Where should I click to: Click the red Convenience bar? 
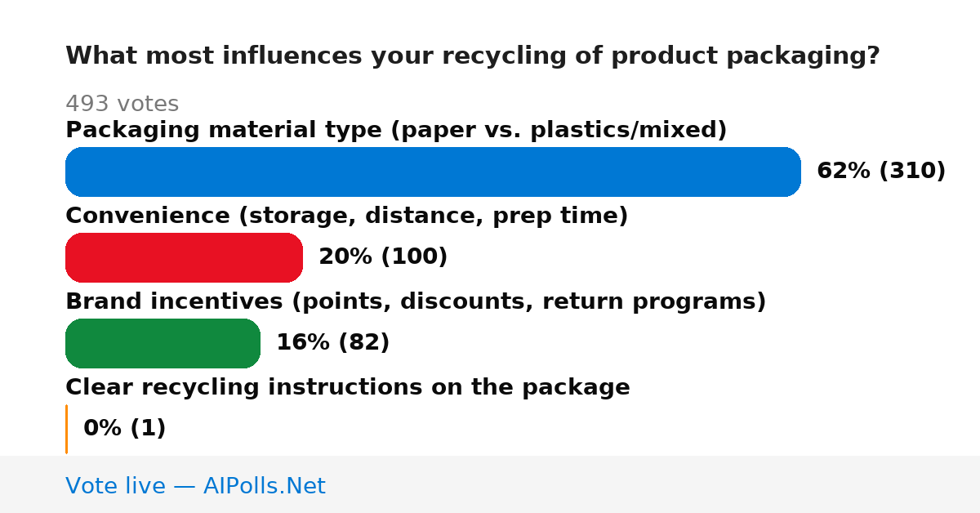pos(184,257)
